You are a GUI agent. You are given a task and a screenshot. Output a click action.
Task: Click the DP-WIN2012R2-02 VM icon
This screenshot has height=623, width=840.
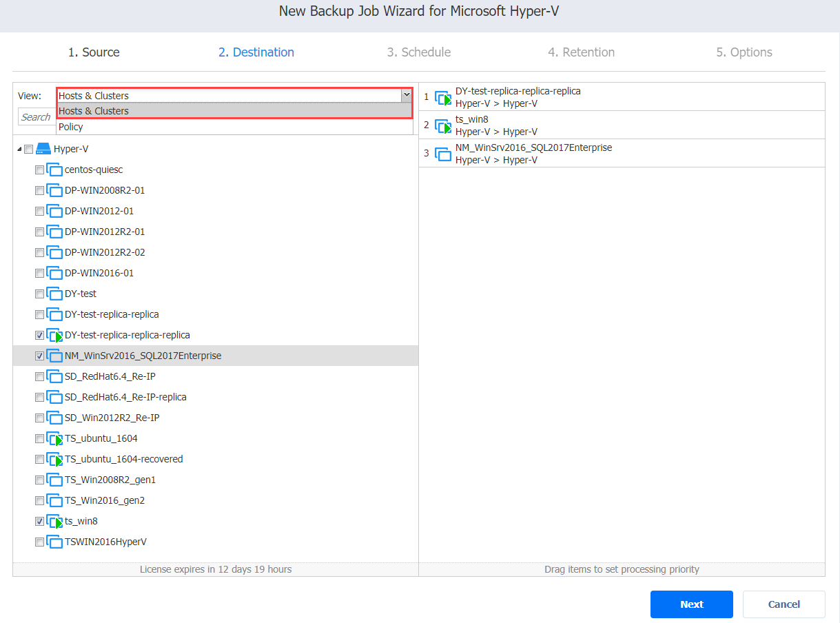point(54,252)
